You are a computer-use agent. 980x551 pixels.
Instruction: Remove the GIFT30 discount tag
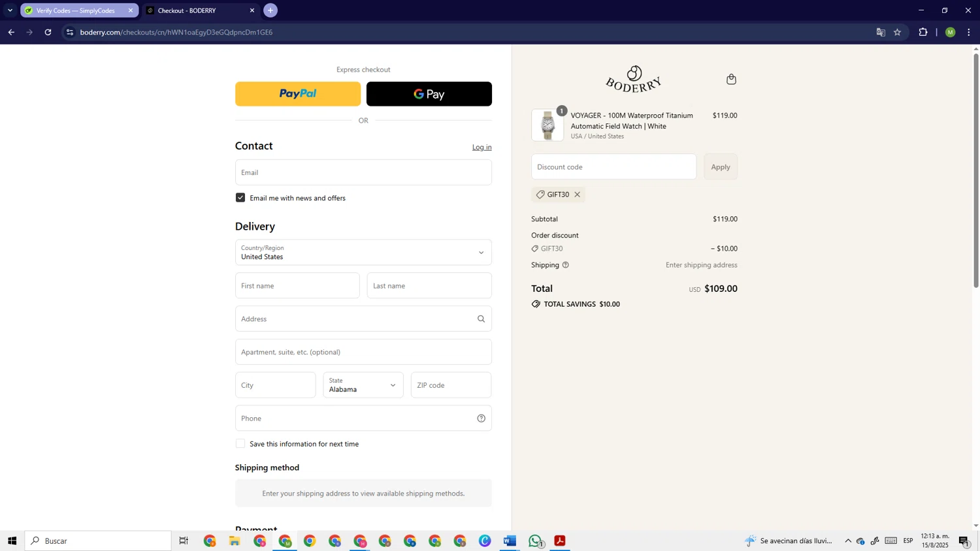click(x=577, y=195)
